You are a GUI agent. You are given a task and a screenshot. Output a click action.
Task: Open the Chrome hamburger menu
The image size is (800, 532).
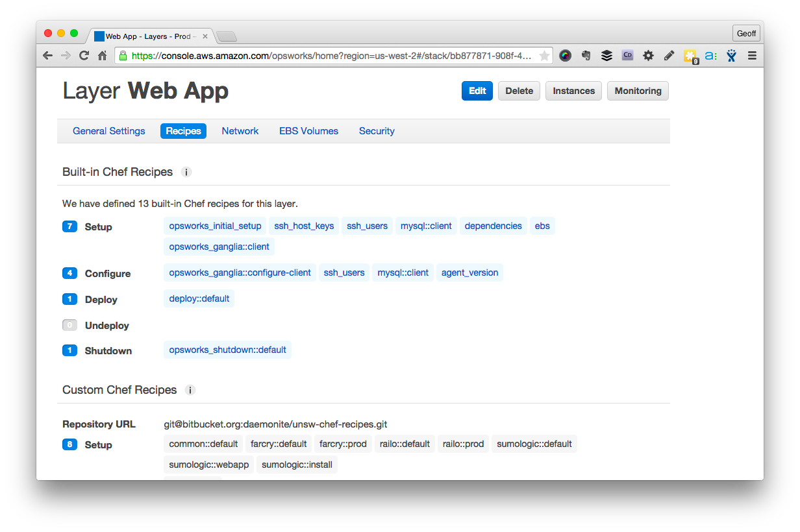click(x=752, y=56)
